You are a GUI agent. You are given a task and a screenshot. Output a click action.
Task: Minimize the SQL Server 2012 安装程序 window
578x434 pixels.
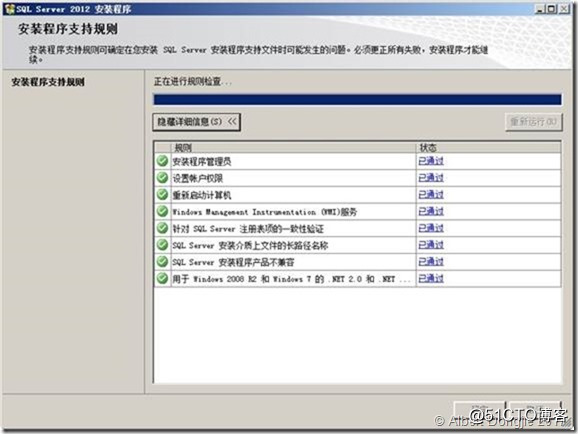coord(540,9)
